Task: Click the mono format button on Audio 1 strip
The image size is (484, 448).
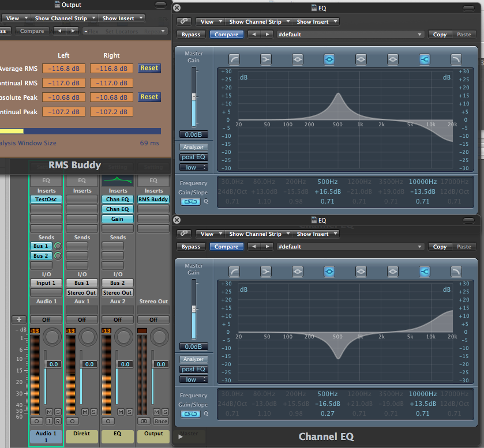Action: click(x=37, y=421)
